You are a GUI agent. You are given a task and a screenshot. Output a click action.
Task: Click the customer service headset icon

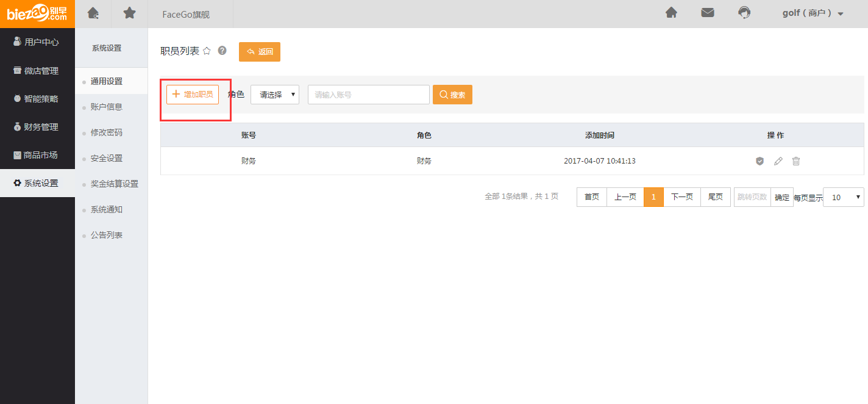coord(744,13)
